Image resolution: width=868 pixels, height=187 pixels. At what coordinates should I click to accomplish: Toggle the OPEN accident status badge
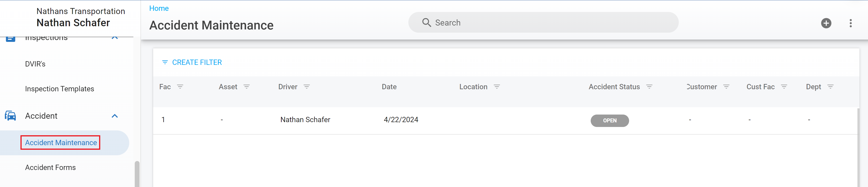(610, 121)
